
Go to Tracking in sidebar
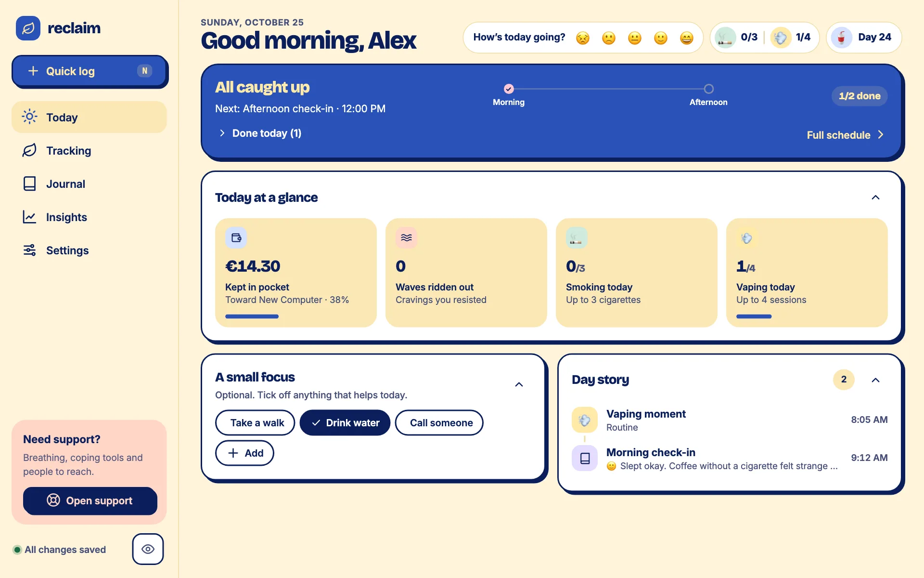(x=90, y=151)
